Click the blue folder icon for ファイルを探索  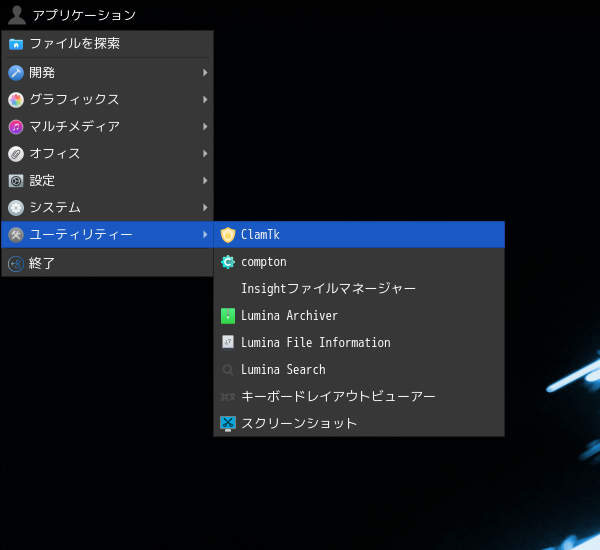click(x=16, y=44)
